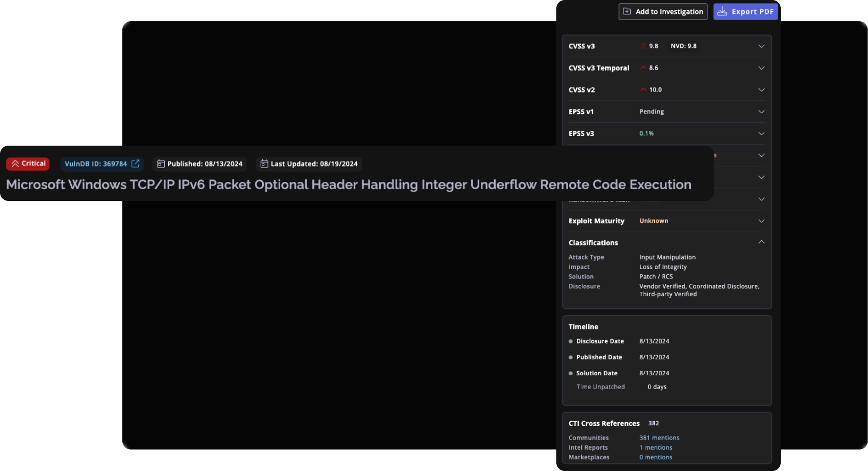Click the red up-arrow icon beside 9.8
Viewport: 868px width, 471px height.
(x=644, y=46)
